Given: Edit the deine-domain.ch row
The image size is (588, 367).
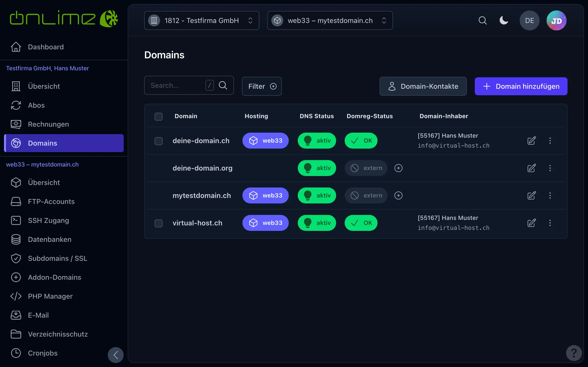Looking at the screenshot, I should pos(531,141).
